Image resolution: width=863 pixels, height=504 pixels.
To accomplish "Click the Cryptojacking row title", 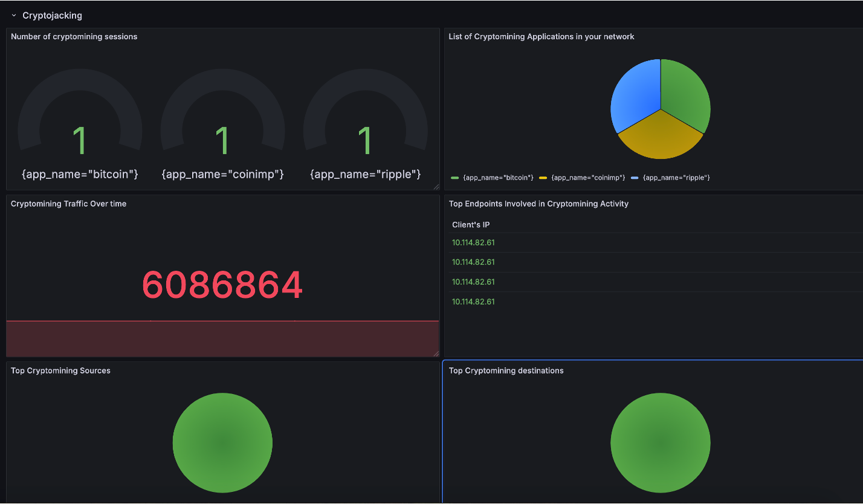I will click(x=52, y=16).
